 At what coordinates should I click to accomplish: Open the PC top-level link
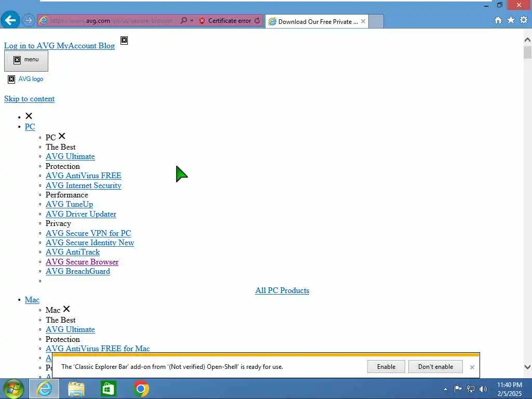[x=30, y=127]
